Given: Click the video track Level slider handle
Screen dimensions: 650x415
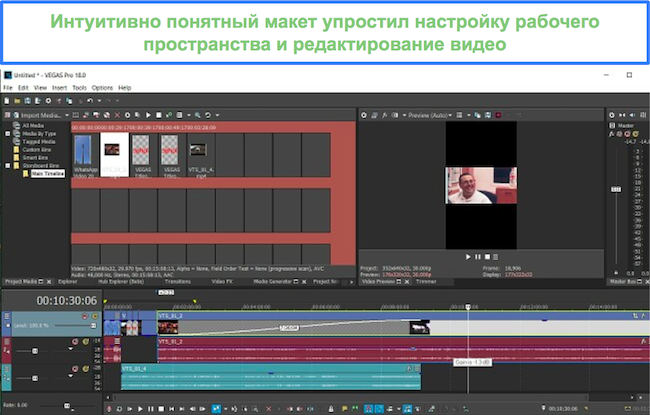Looking at the screenshot, I should coord(94,326).
